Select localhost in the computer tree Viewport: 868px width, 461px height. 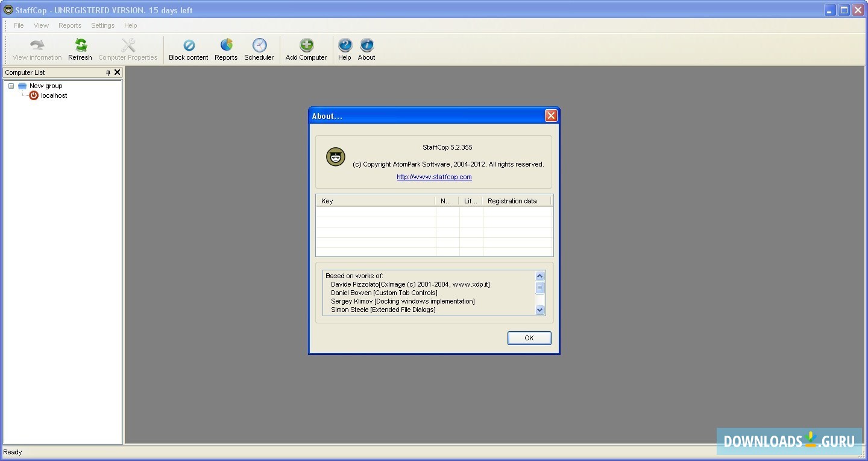point(54,95)
